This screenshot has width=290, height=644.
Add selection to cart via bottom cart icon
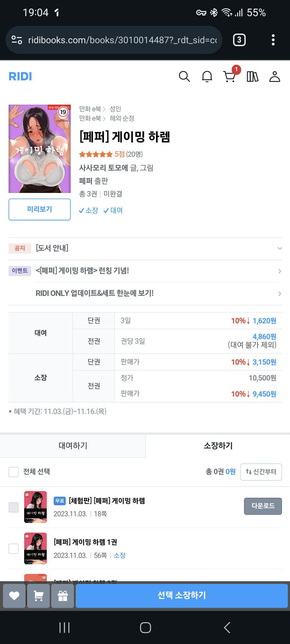38,596
